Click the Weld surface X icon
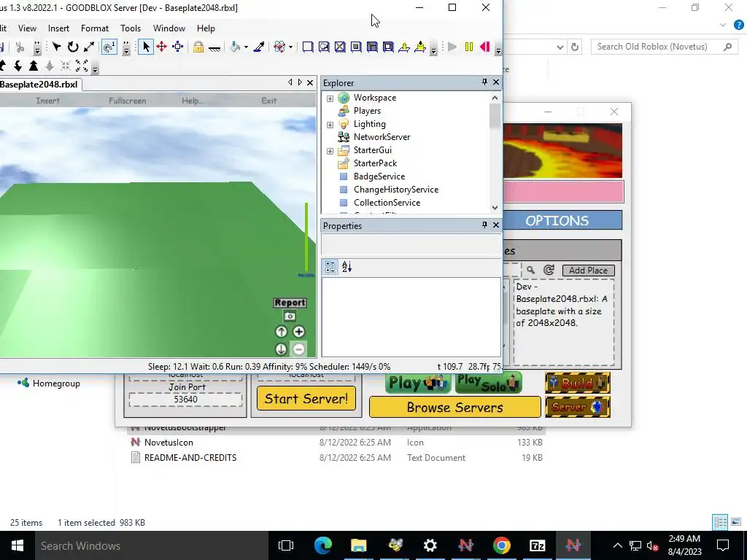The image size is (747, 560). [340, 47]
